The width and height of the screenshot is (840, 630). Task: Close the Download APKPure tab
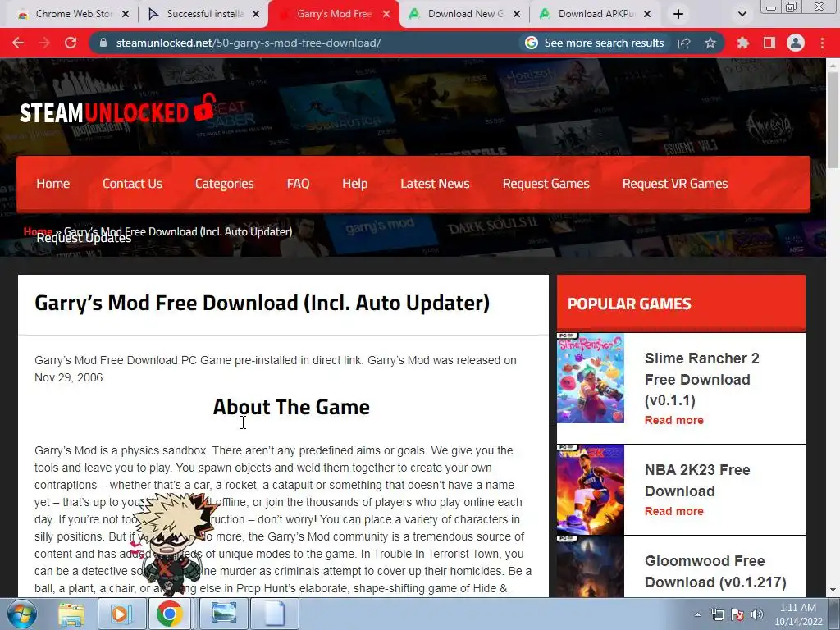(647, 14)
